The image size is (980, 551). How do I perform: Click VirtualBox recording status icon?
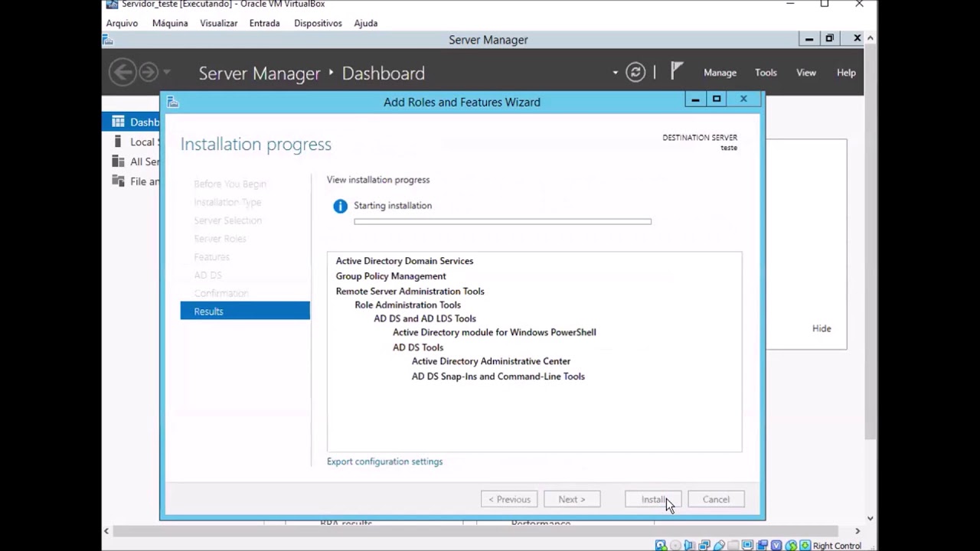click(x=762, y=546)
